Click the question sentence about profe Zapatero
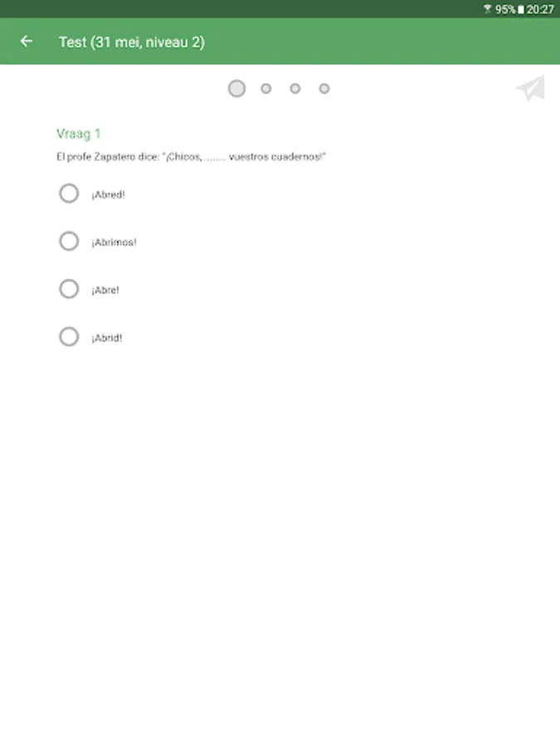The height and width of the screenshot is (747, 560). (x=191, y=157)
